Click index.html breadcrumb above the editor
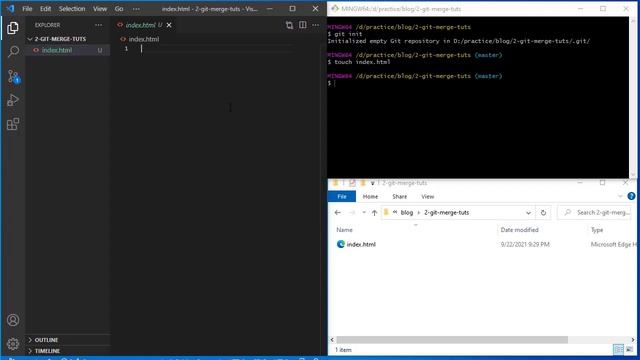This screenshot has width=640, height=360. [144, 39]
